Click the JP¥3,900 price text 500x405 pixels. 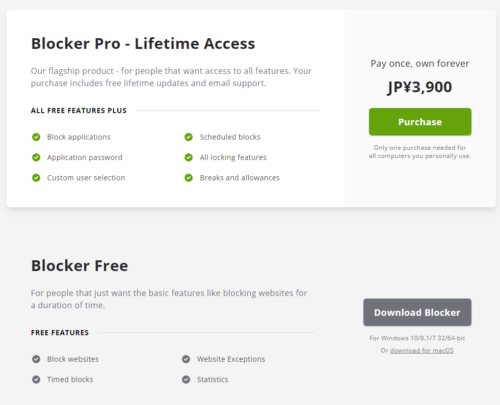click(x=420, y=87)
